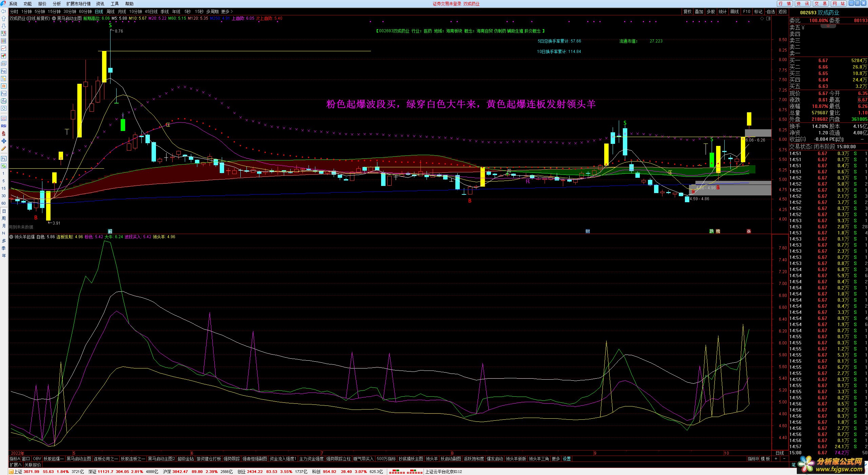The width and height of the screenshot is (868, 475).
Task: Click the diamond icon at chart top right
Action: 762,18
